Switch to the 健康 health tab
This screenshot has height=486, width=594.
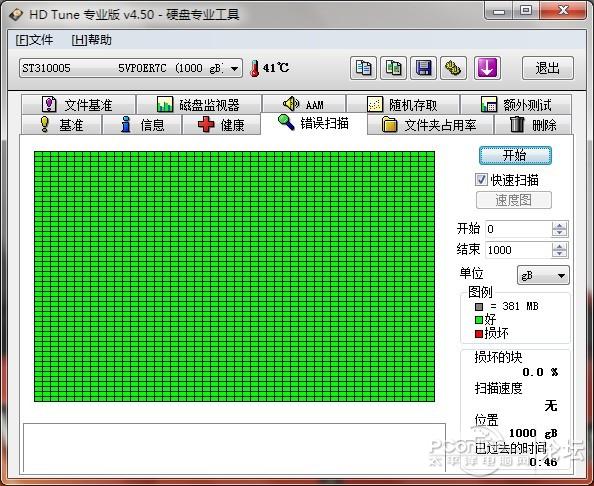pos(222,125)
